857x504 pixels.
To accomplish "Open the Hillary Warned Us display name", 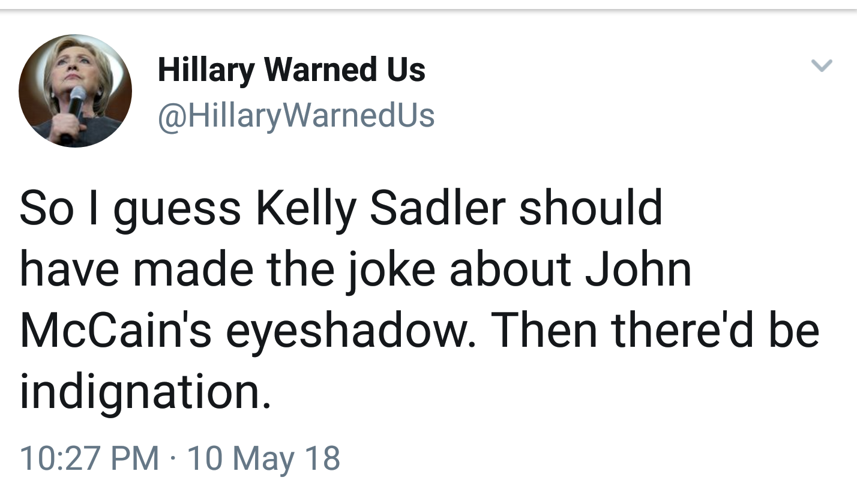I will pos(291,70).
